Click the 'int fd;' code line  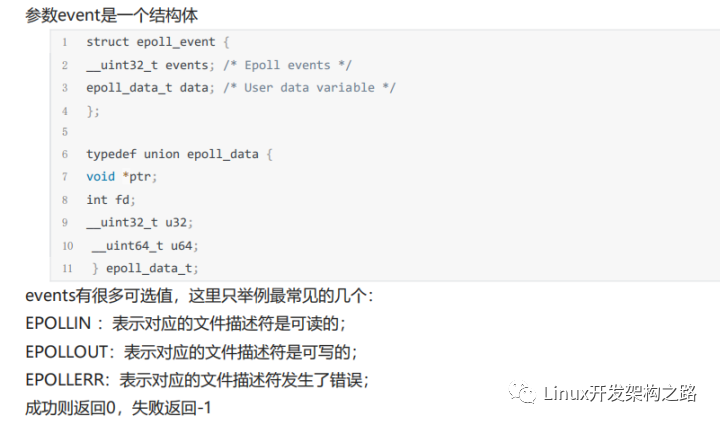pos(111,200)
